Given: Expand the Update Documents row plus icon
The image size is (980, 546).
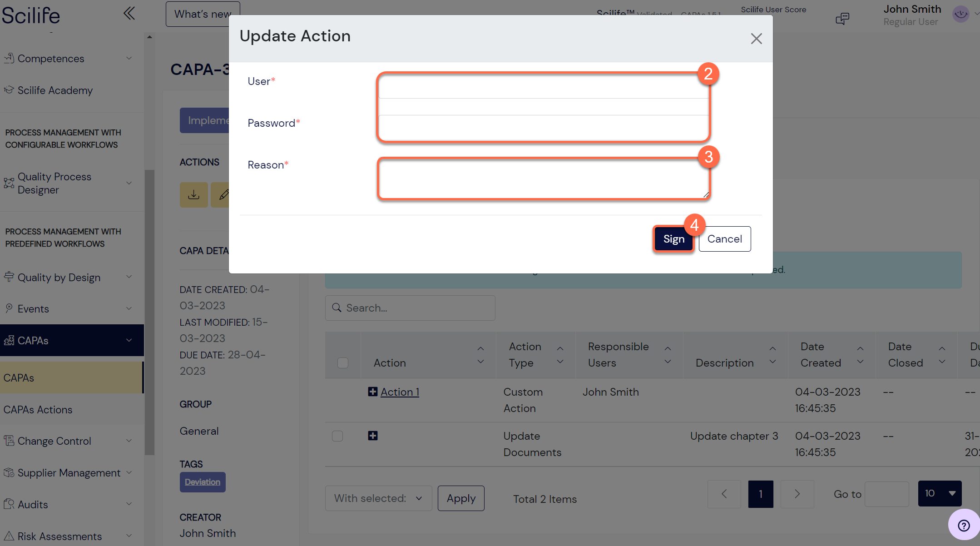Looking at the screenshot, I should [x=373, y=436].
